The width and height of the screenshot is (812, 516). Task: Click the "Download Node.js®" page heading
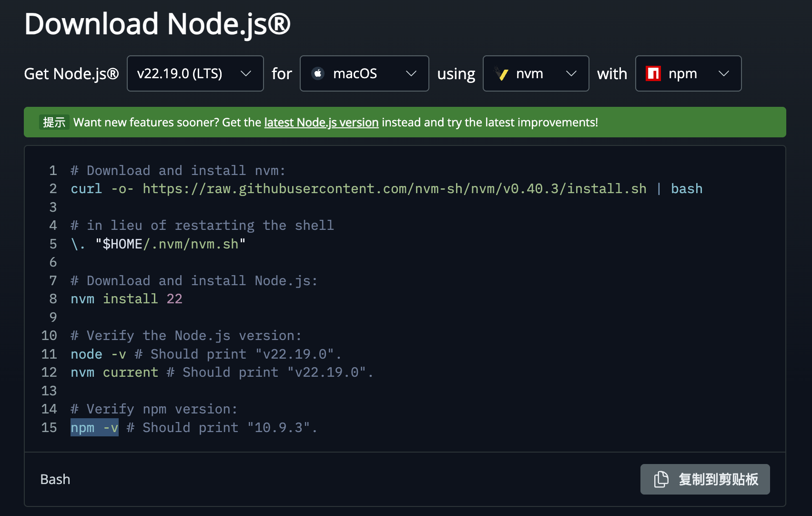tap(157, 24)
